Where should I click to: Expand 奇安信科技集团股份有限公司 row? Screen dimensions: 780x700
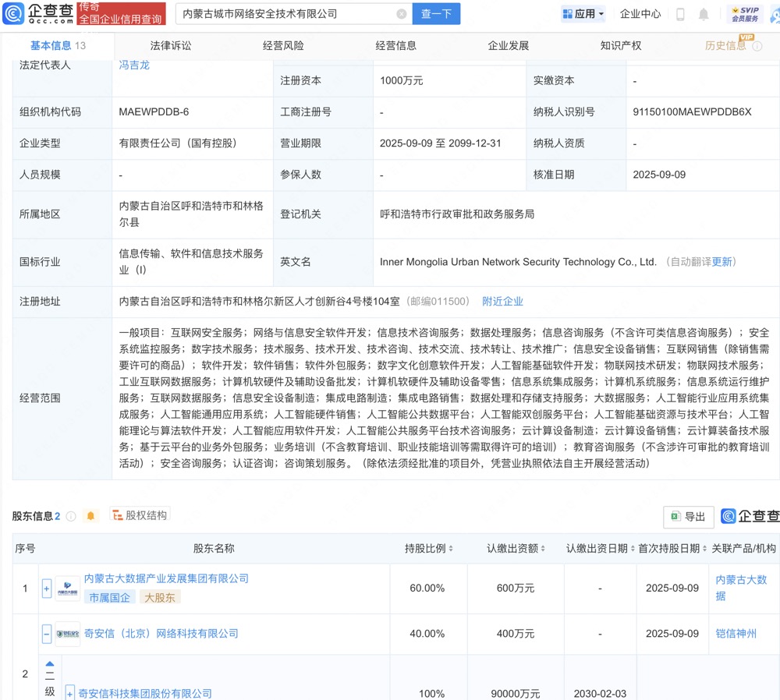pos(69,693)
